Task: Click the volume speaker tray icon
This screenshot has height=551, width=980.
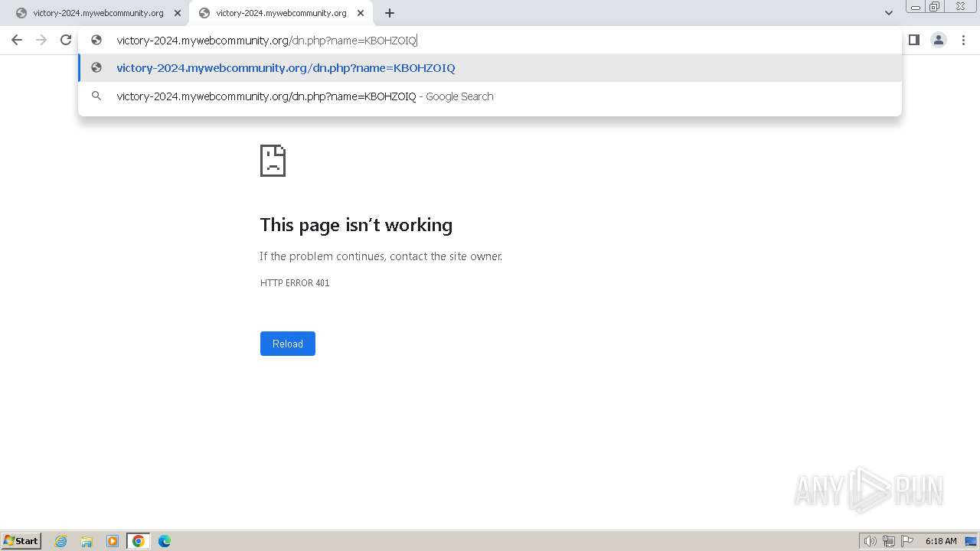Action: [x=871, y=541]
